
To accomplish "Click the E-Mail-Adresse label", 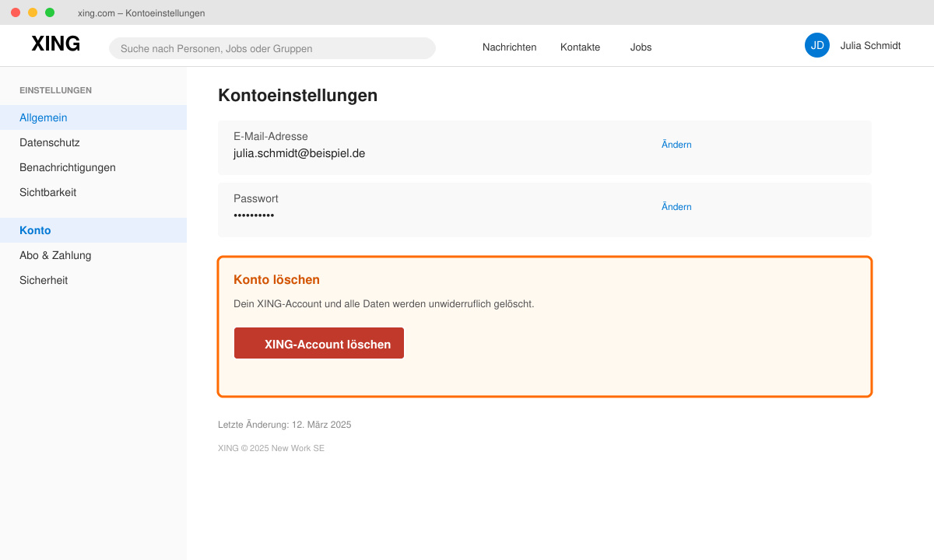I will tap(270, 137).
